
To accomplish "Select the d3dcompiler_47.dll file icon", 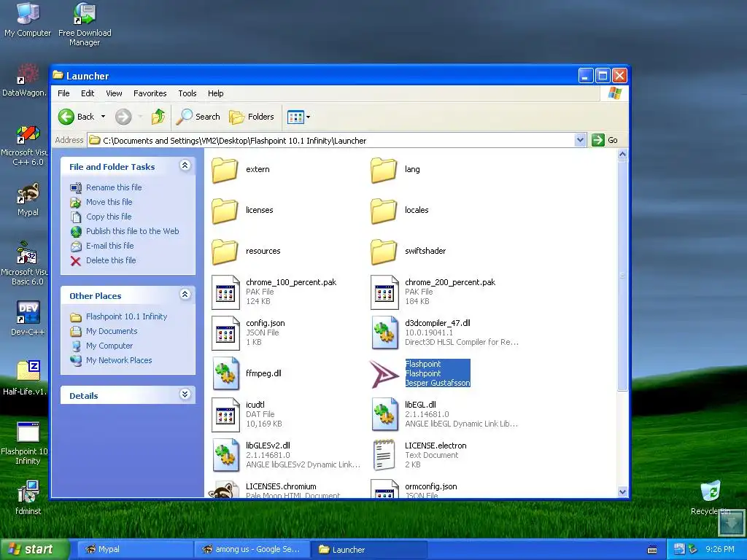I will coord(385,333).
